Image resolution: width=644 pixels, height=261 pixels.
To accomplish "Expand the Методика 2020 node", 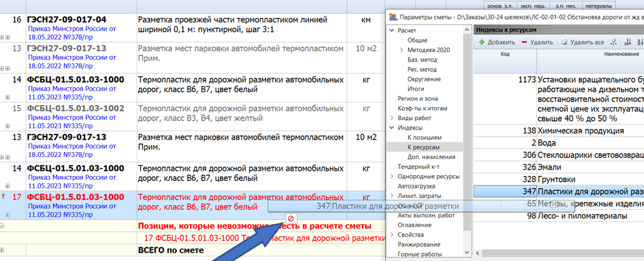I will pos(401,49).
